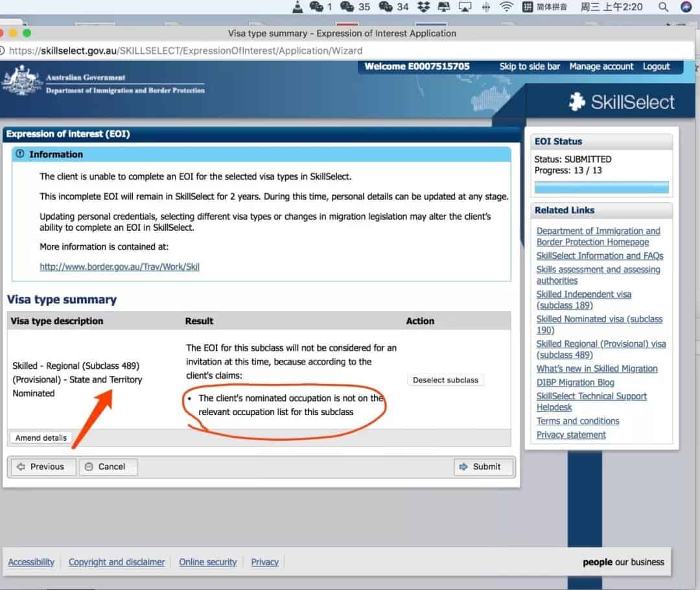700x590 pixels.
Task: Click nominated occupation not on list message
Action: 291,405
